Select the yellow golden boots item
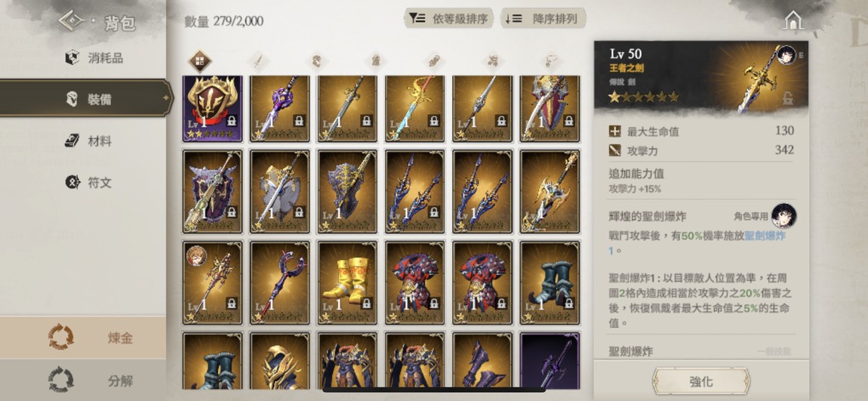The image size is (868, 401). pyautogui.click(x=348, y=282)
